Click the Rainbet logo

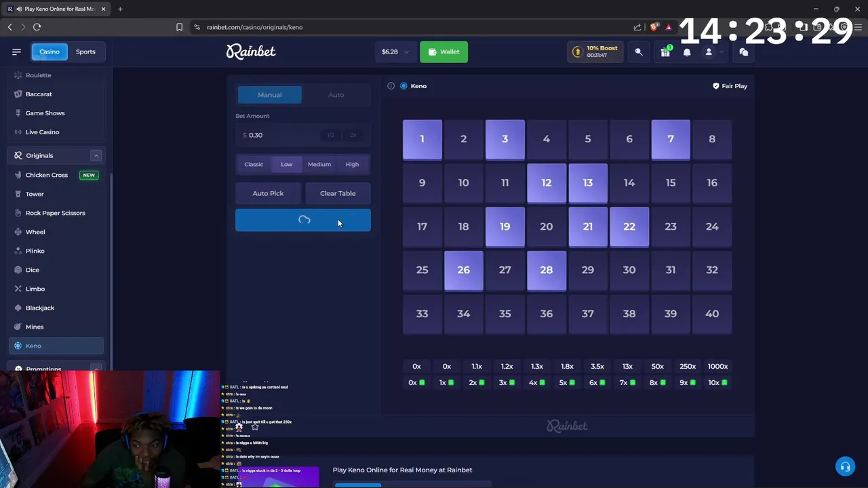(251, 52)
